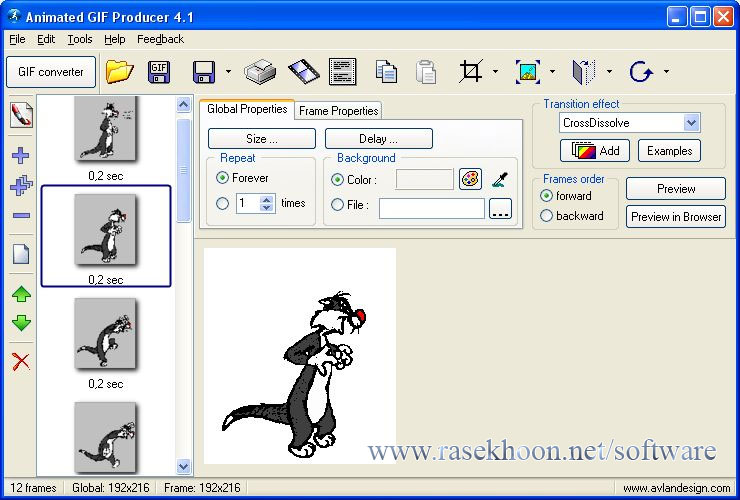Viewport: 740px width, 500px height.
Task: Select the background Color radio button
Action: (337, 180)
